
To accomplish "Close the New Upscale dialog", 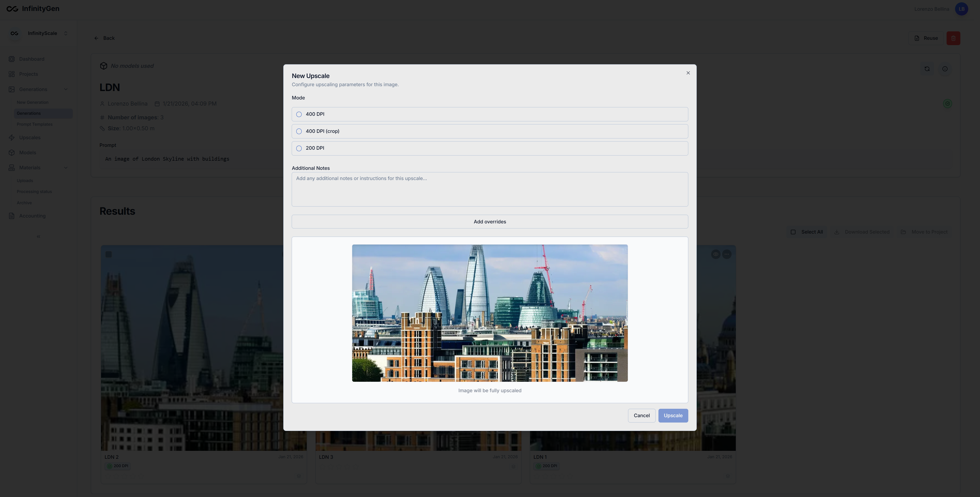I will [688, 73].
